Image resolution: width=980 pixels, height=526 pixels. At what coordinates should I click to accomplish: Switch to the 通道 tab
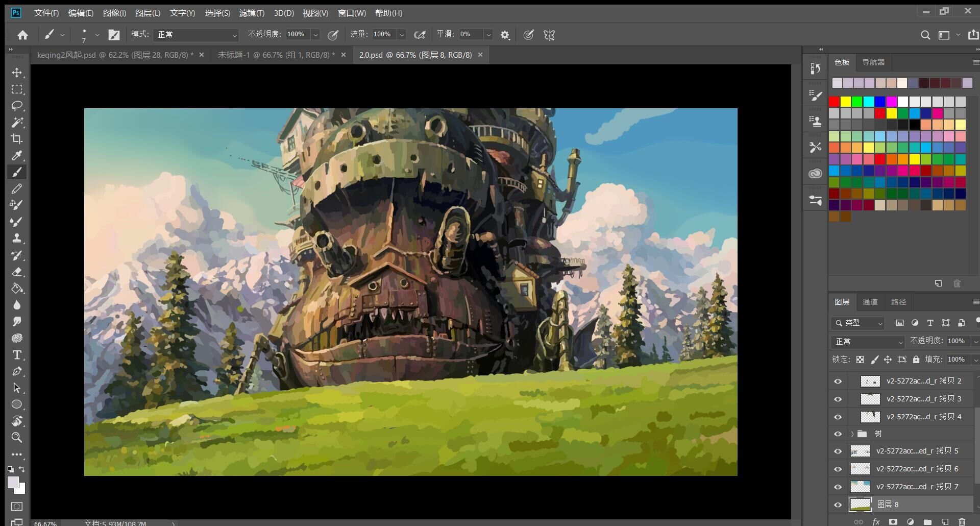click(x=870, y=302)
